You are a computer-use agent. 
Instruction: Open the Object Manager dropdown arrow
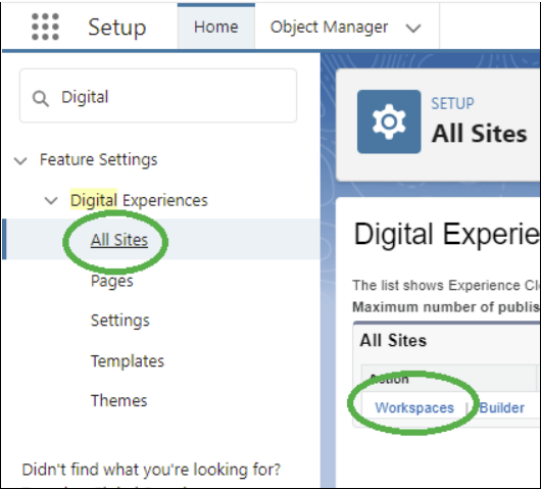click(x=413, y=28)
